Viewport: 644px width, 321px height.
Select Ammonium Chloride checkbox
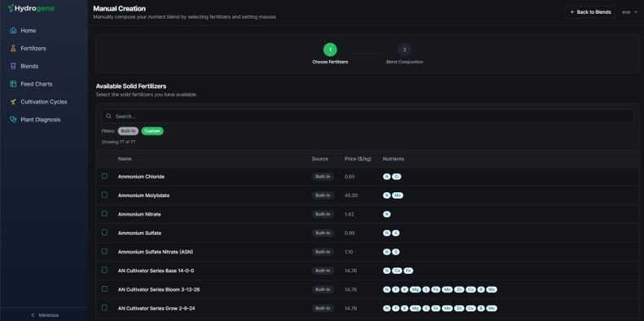pos(104,176)
